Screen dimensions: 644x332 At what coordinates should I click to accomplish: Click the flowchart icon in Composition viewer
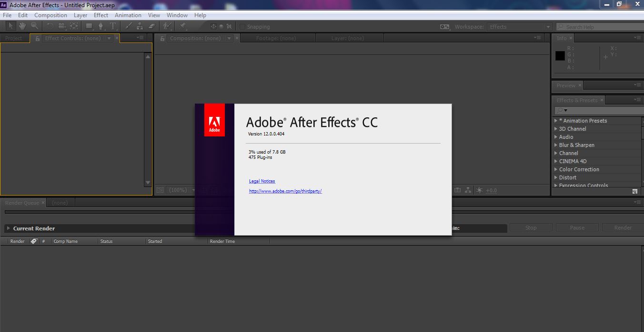pos(468,190)
